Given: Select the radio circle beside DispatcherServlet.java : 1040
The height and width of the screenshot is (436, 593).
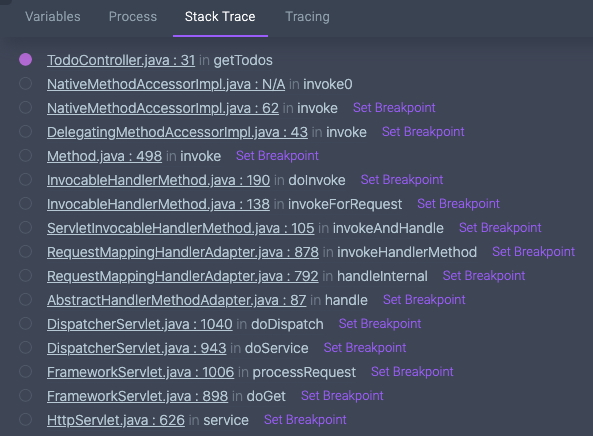Looking at the screenshot, I should (25, 323).
